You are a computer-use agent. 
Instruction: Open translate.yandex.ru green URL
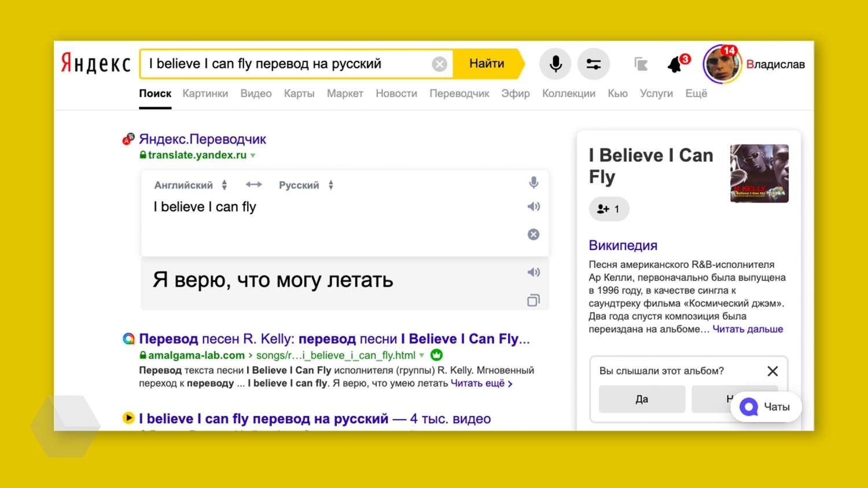coord(197,155)
